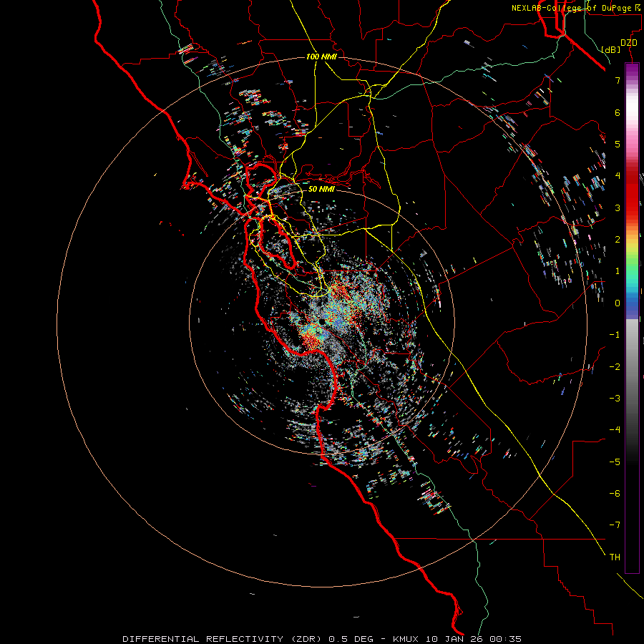Click the black radar site dot at center
Image resolution: width=644 pixels, height=644 pixels.
point(323,321)
